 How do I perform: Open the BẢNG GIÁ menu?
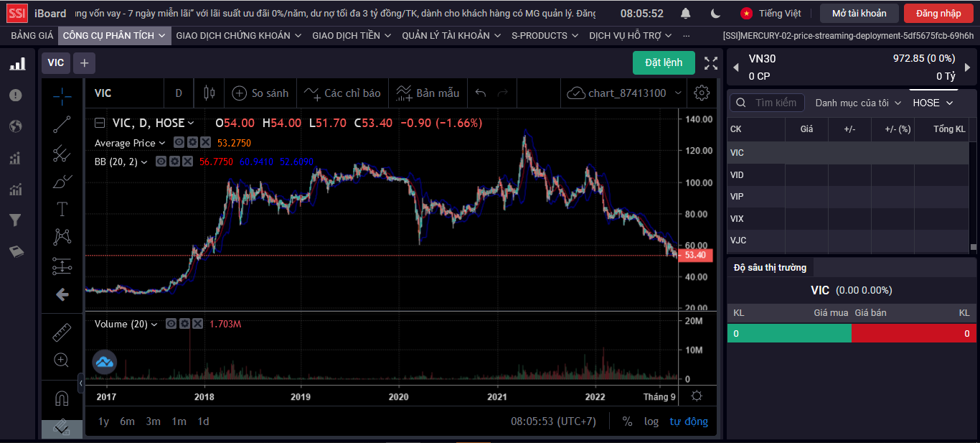click(x=32, y=35)
